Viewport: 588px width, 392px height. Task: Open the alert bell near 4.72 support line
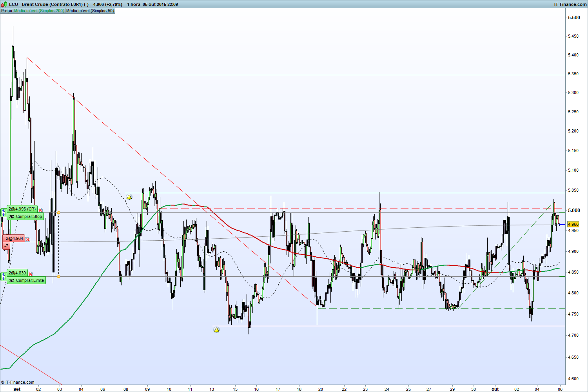coord(216,330)
